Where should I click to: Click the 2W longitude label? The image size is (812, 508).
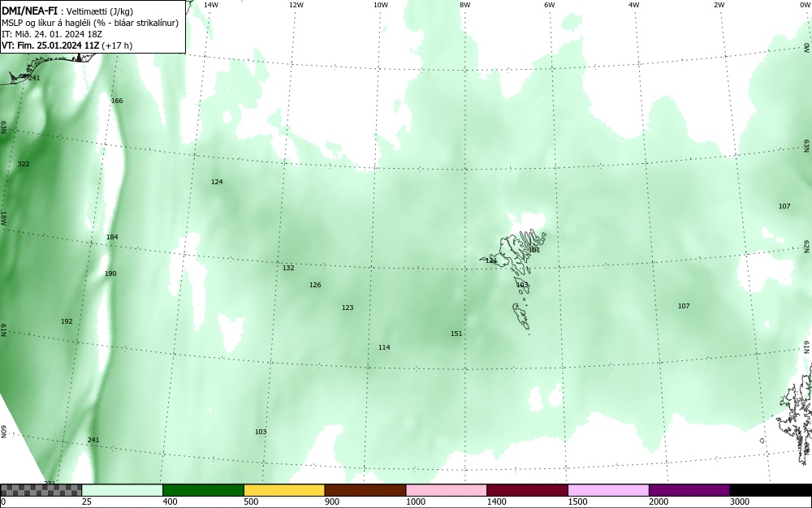point(719,5)
